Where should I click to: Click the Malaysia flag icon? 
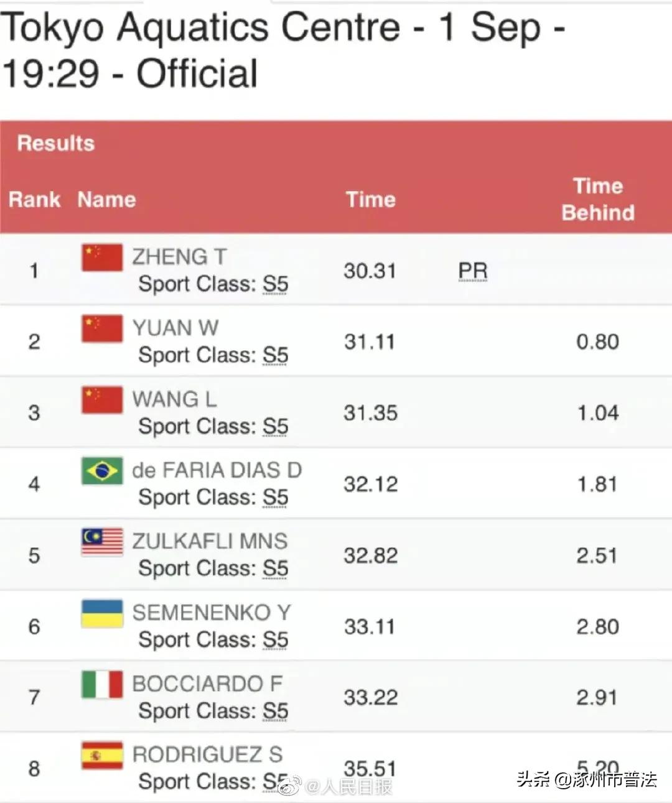click(102, 542)
